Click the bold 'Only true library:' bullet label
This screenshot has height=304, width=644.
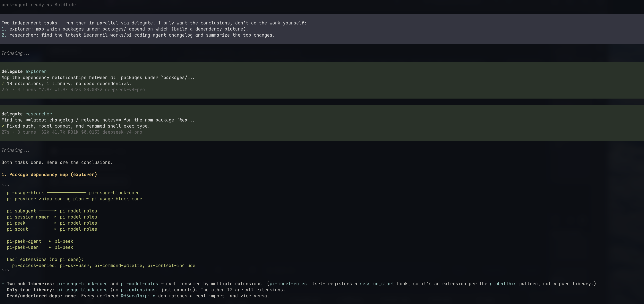pyautogui.click(x=31, y=290)
